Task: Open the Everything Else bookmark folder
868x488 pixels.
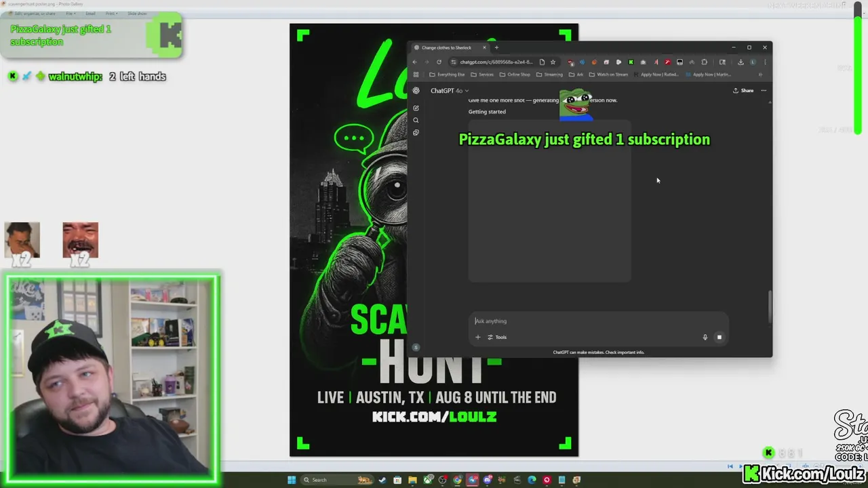Action: coord(447,75)
